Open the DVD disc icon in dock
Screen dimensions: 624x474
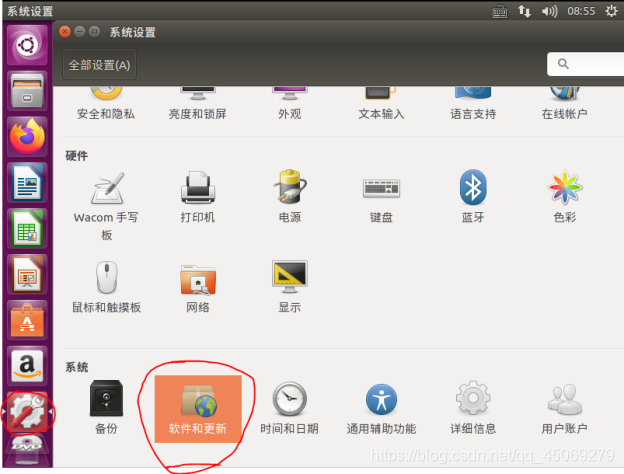pos(27,450)
